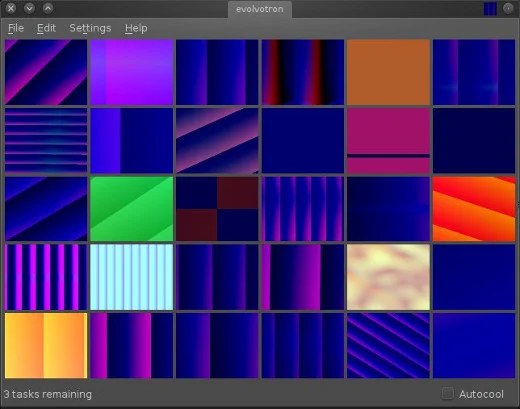This screenshot has width=520, height=409.
Task: Select the red-orange diagonal stripes tile
Action: (474, 209)
